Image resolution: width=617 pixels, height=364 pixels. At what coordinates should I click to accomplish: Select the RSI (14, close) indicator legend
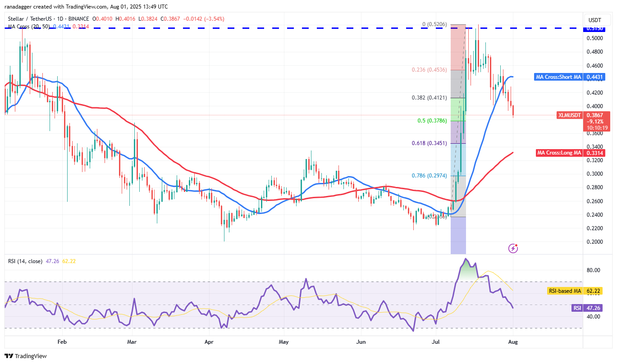coord(25,261)
